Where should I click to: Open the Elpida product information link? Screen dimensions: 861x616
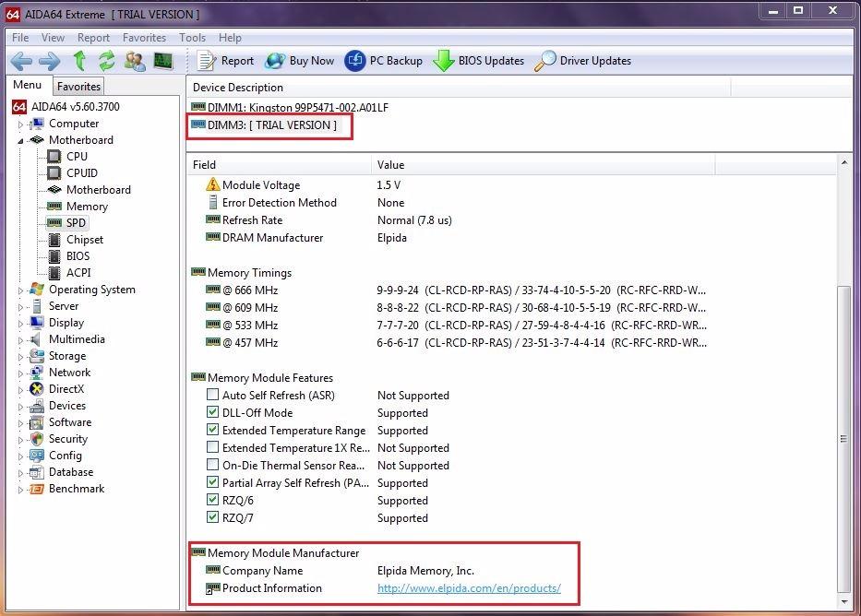tap(469, 588)
